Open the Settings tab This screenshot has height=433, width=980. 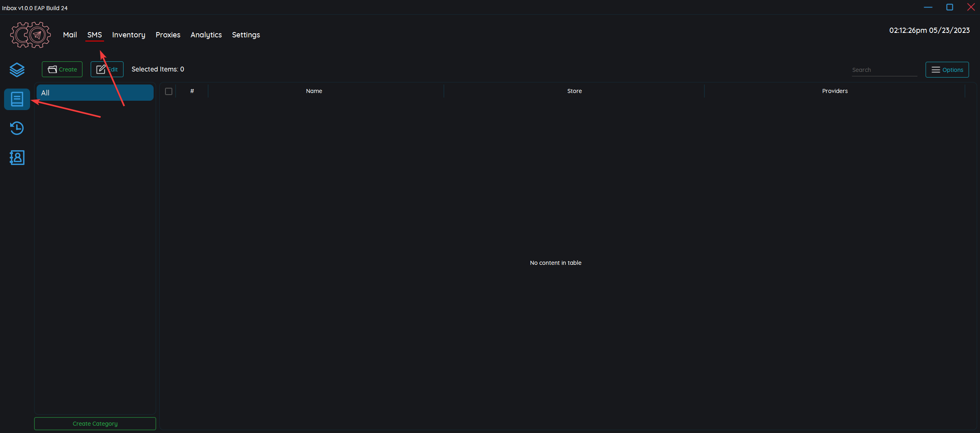[246, 35]
